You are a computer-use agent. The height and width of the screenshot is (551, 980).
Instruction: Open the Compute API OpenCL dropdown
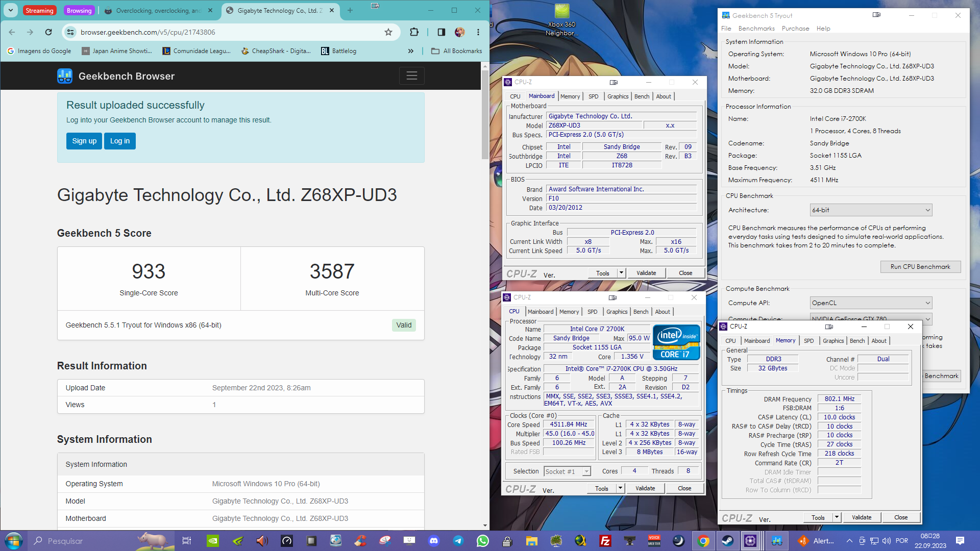pyautogui.click(x=871, y=303)
